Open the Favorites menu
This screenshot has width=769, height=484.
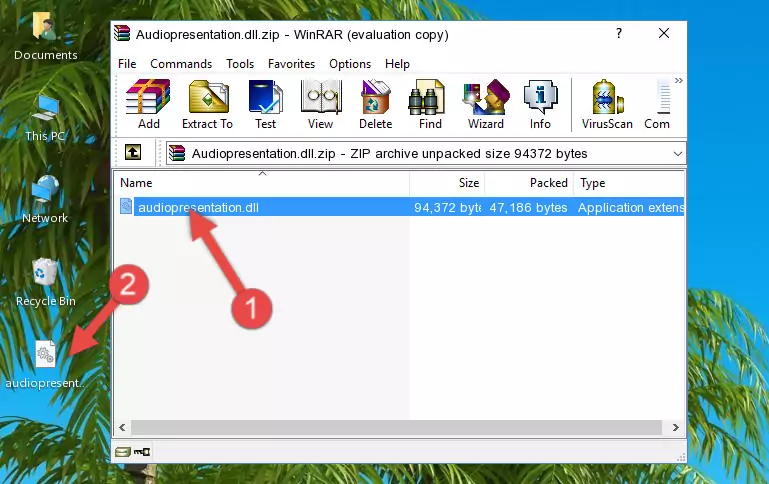(x=291, y=64)
